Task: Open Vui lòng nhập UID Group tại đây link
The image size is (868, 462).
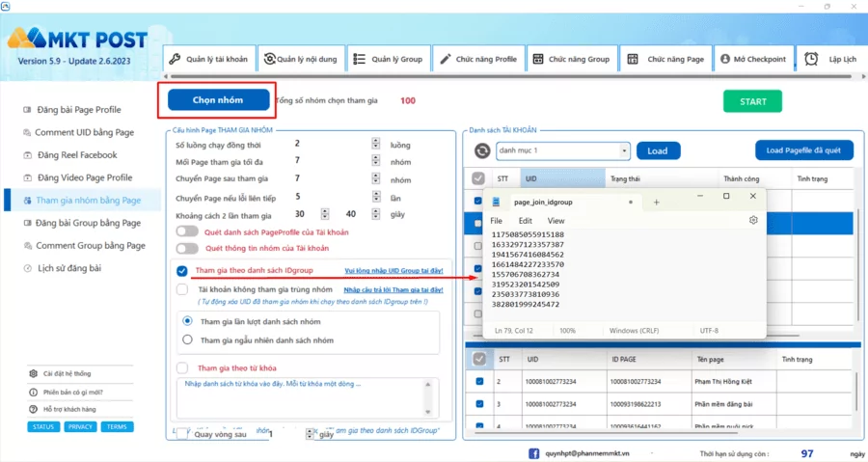Action: pyautogui.click(x=393, y=271)
